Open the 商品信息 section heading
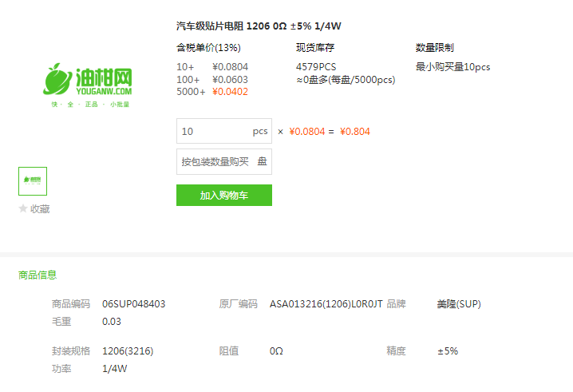 pyautogui.click(x=38, y=275)
